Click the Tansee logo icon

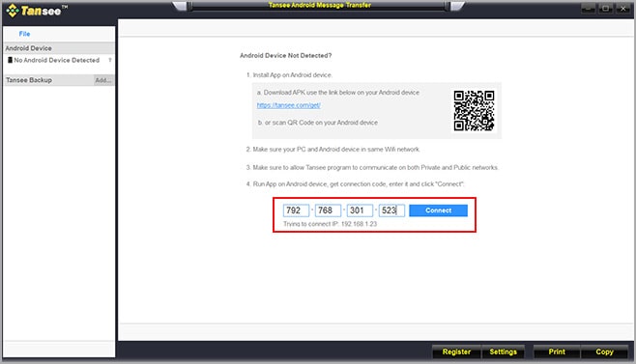[x=13, y=11]
